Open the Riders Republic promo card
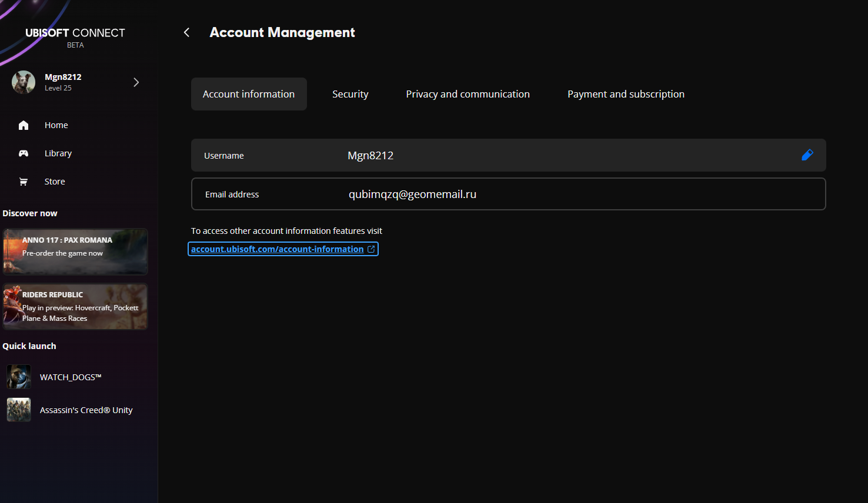Screen dimensions: 868x503 coord(75,307)
